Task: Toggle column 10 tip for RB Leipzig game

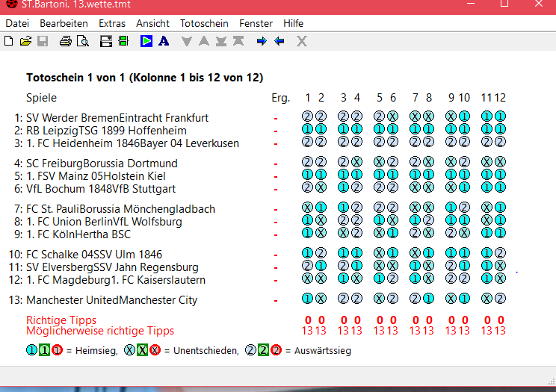Action: 464,129
